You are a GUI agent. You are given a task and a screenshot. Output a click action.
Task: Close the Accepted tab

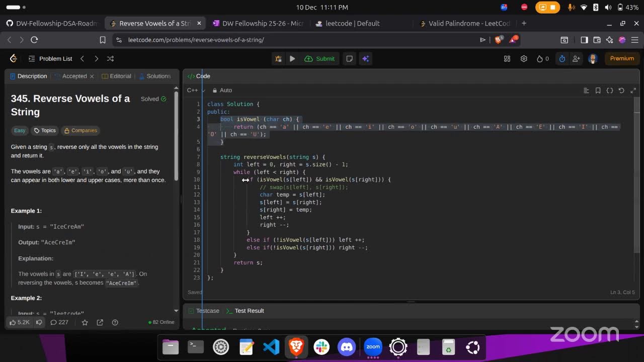tap(92, 76)
